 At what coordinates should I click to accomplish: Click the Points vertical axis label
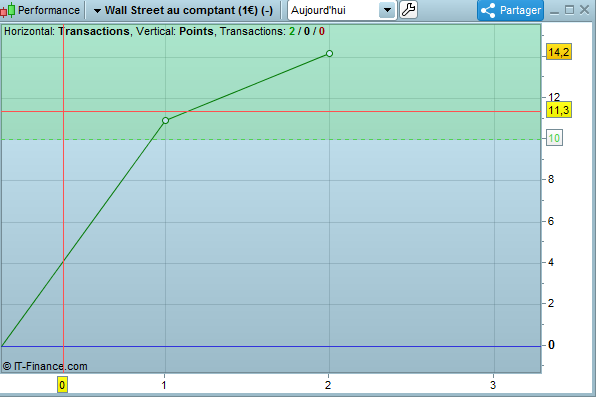(197, 31)
